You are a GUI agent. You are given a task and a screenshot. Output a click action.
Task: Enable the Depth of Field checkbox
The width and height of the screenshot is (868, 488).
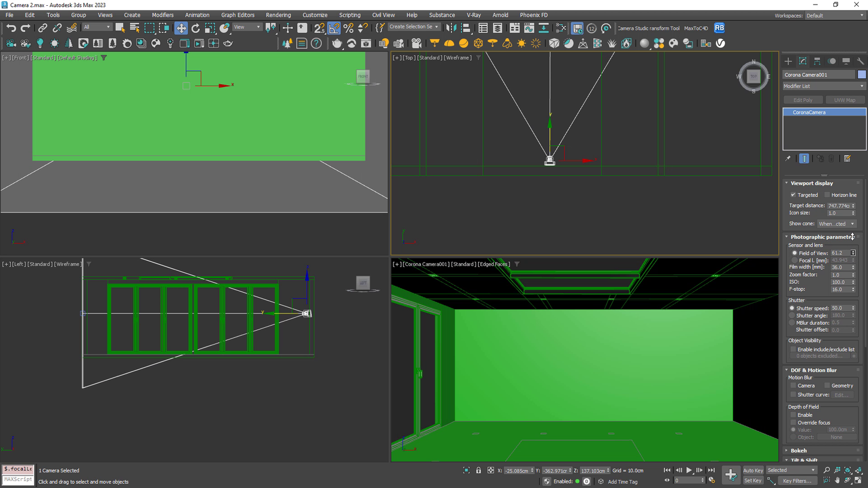tap(793, 415)
